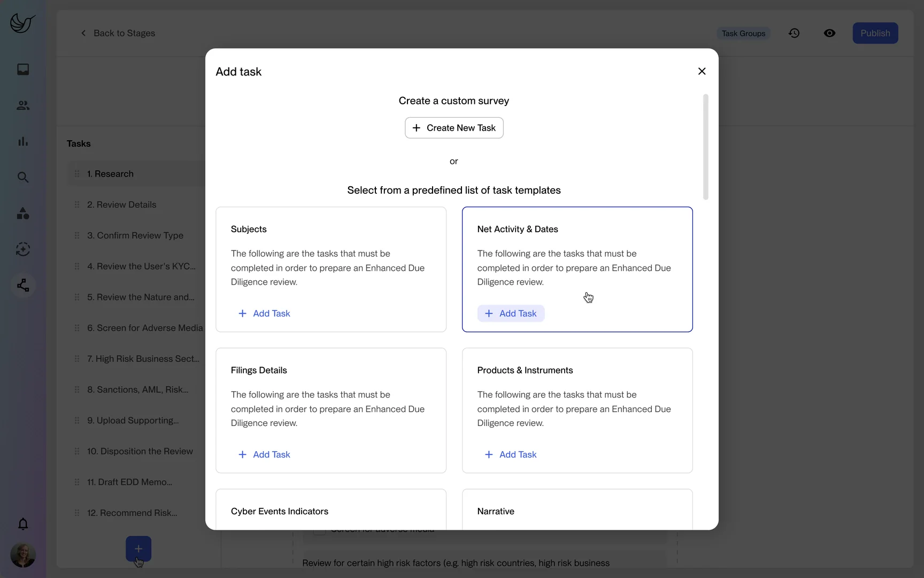Viewport: 924px width, 578px height.
Task: Select the 3. Confirm Review Type task
Action: pyautogui.click(x=136, y=235)
